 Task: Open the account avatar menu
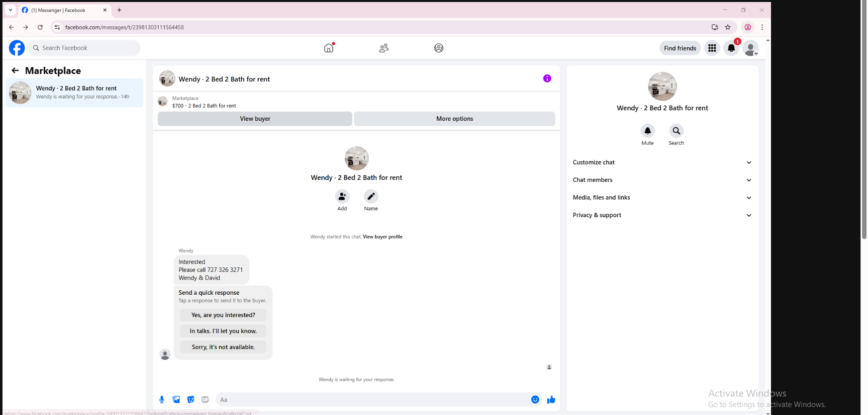tap(750, 48)
